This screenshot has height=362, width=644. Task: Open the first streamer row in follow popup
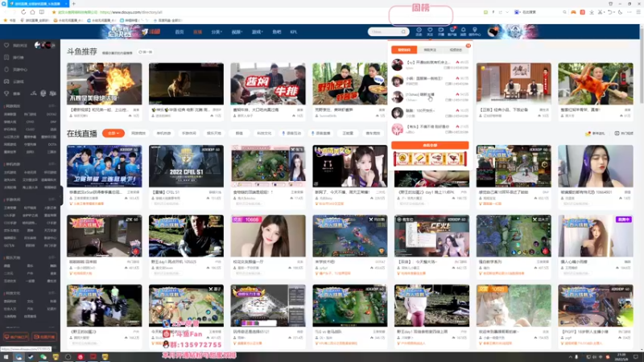pos(430,64)
